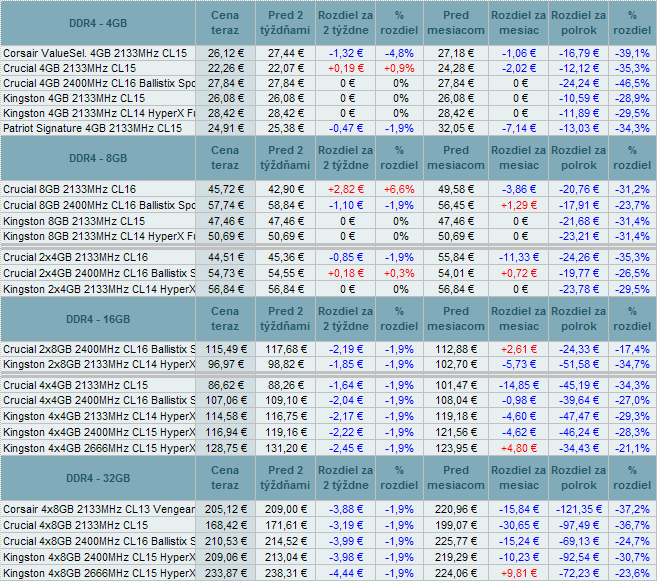657x581 pixels.
Task: Click '57,74 €' current price cell
Action: tap(225, 205)
